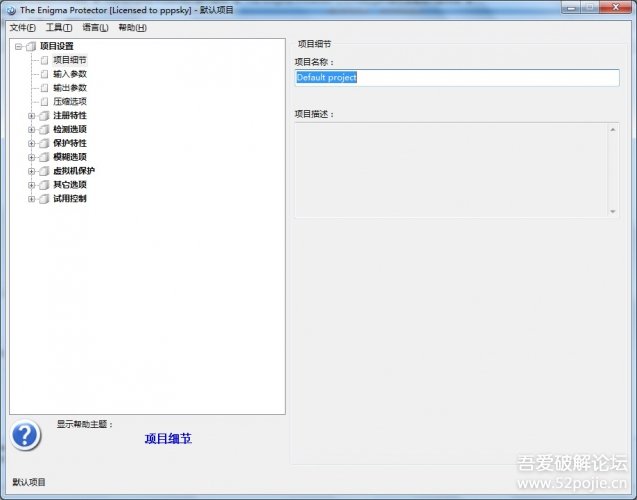Viewport: 637px width, 500px height.
Task: Click the Enigma Protector title bar icon
Action: (x=10, y=9)
